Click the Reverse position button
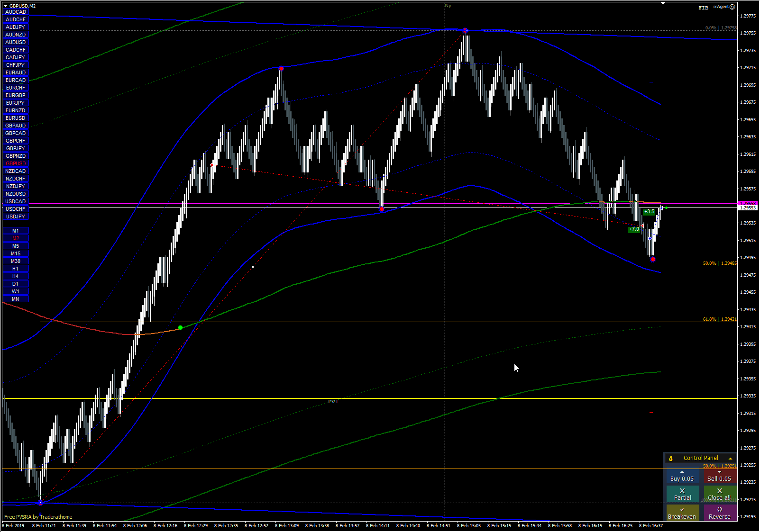This screenshot has height=532, width=760. 720,513
